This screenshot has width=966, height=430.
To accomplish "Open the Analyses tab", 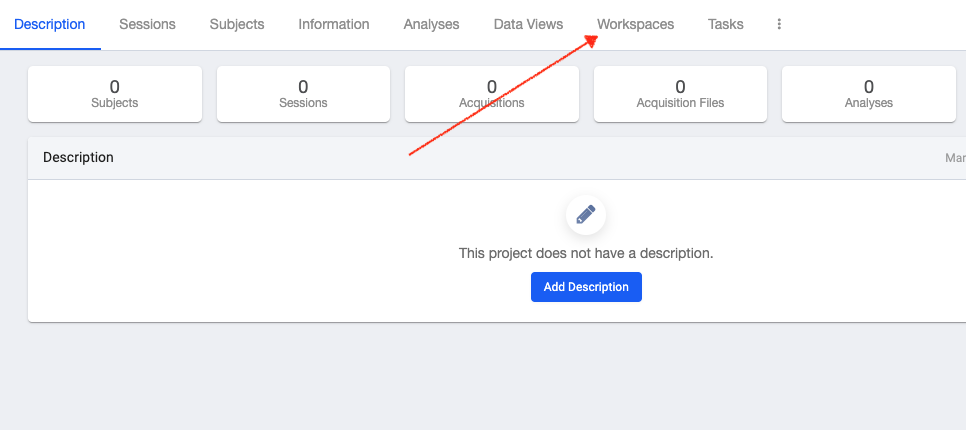I will coord(431,24).
